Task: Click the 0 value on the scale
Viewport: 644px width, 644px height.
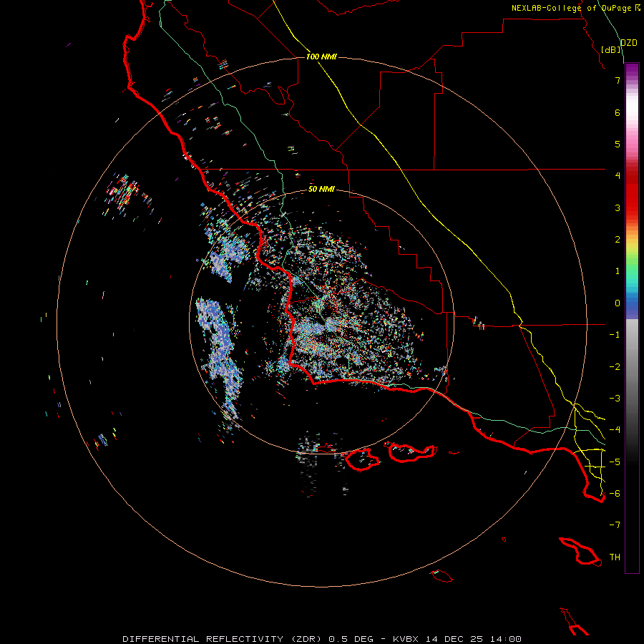Action: (x=618, y=303)
